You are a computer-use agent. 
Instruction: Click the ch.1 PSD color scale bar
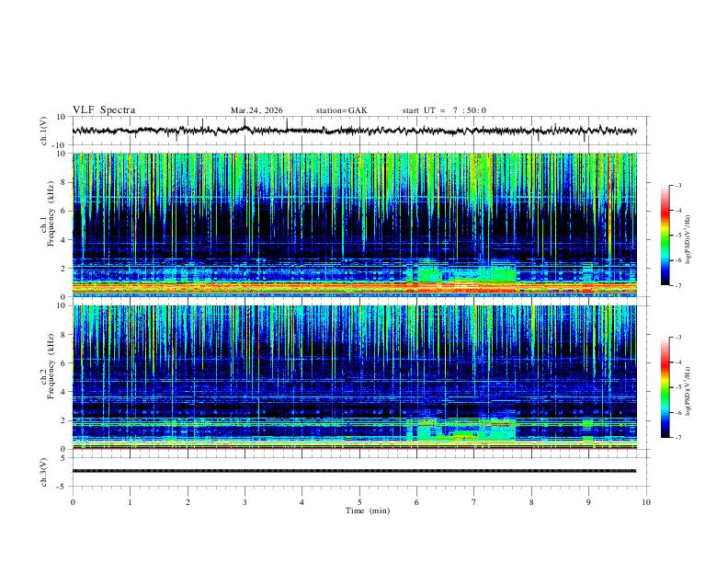click(x=665, y=236)
